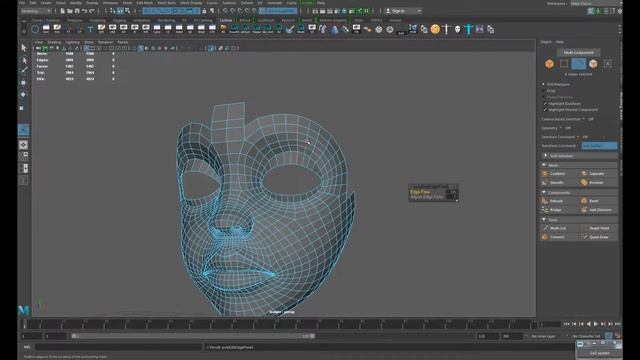
Task: Toggle select by component type icon on status line
Action: 128,11
